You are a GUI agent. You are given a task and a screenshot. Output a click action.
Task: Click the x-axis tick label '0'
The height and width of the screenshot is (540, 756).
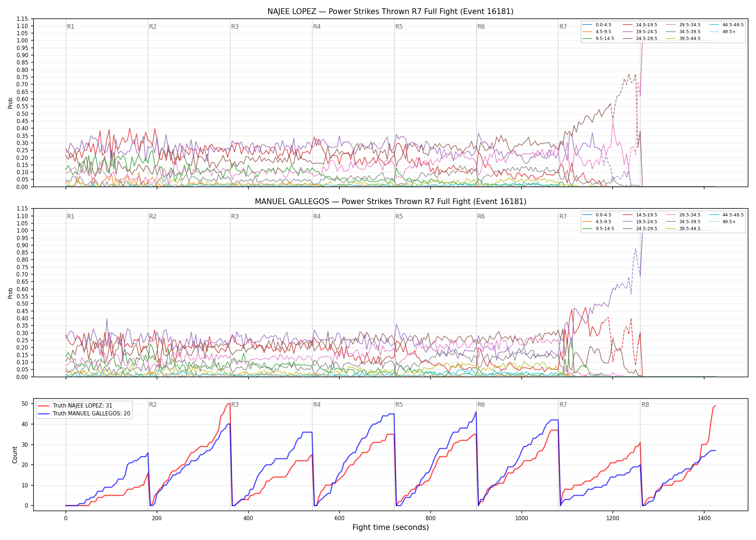click(x=66, y=518)
